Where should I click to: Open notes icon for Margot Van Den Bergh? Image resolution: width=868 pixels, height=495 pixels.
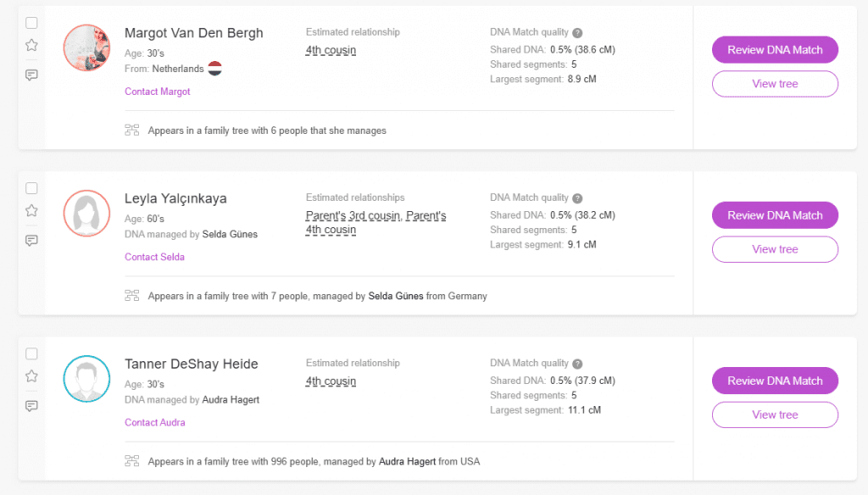click(31, 75)
